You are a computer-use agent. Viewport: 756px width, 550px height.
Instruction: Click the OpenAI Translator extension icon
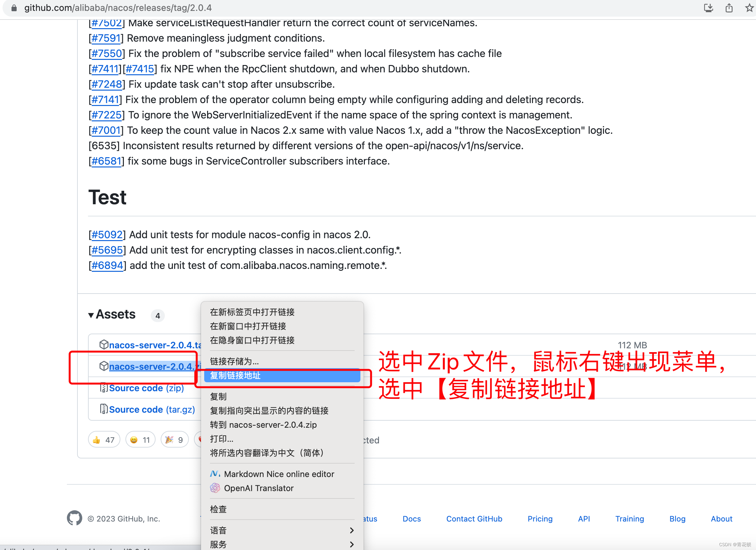[x=215, y=488]
